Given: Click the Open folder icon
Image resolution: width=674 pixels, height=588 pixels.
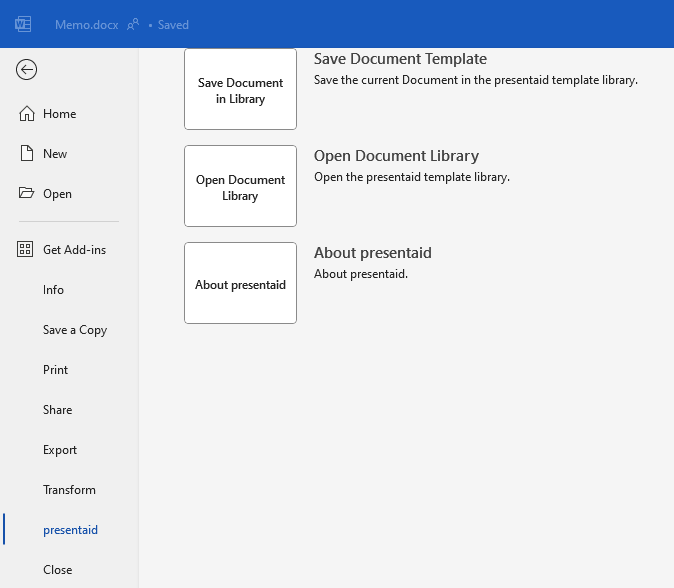Looking at the screenshot, I should (x=27, y=193).
